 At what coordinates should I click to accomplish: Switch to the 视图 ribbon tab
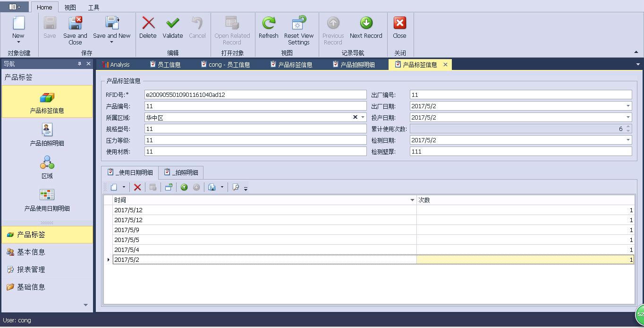coord(70,7)
